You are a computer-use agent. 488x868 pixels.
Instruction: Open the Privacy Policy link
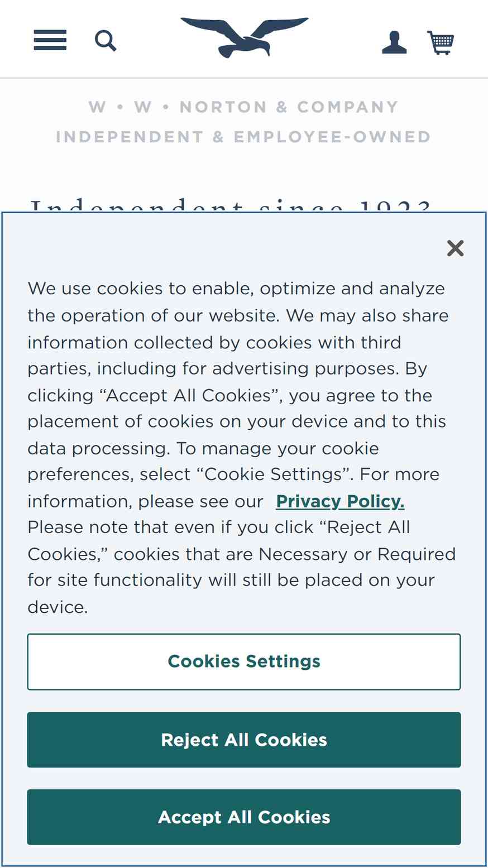coord(340,501)
